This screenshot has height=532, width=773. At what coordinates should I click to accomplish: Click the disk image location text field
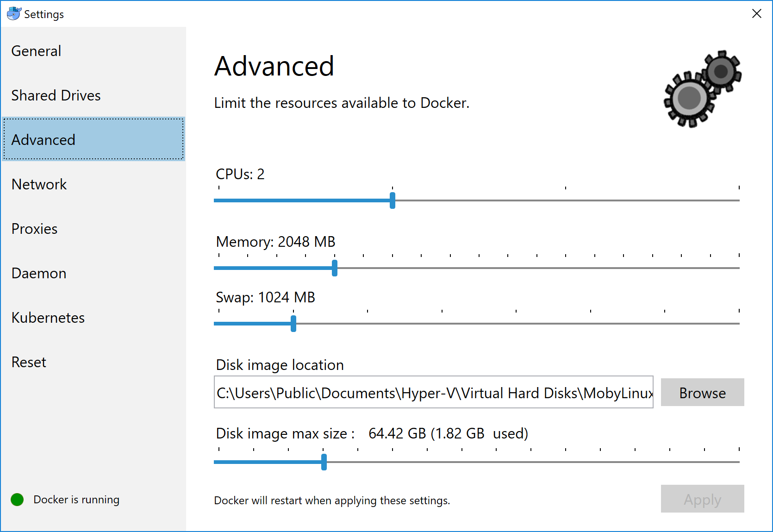click(x=433, y=393)
